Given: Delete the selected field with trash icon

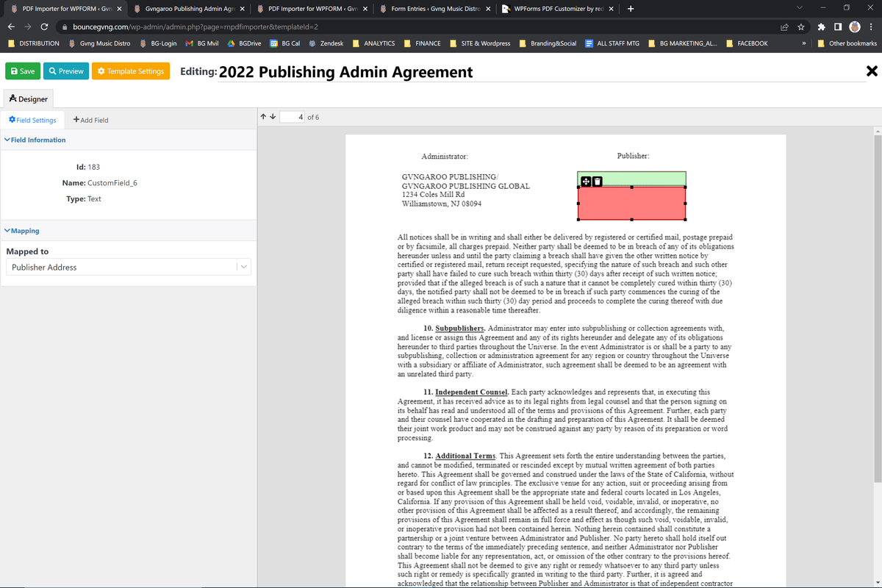Looking at the screenshot, I should click(598, 182).
